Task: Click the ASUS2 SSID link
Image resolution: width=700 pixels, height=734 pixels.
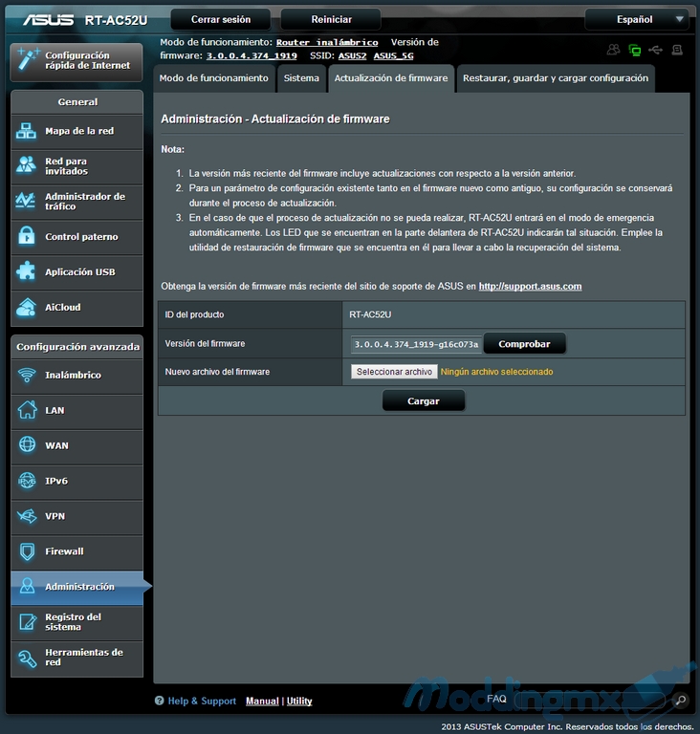Action: (x=352, y=55)
